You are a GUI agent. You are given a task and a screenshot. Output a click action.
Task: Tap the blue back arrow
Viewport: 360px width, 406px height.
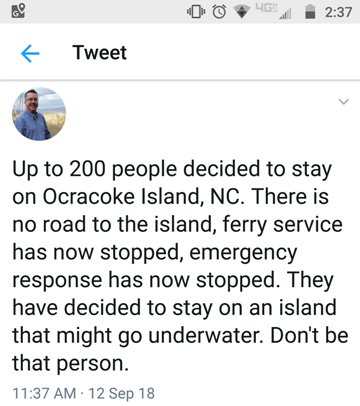coord(30,54)
